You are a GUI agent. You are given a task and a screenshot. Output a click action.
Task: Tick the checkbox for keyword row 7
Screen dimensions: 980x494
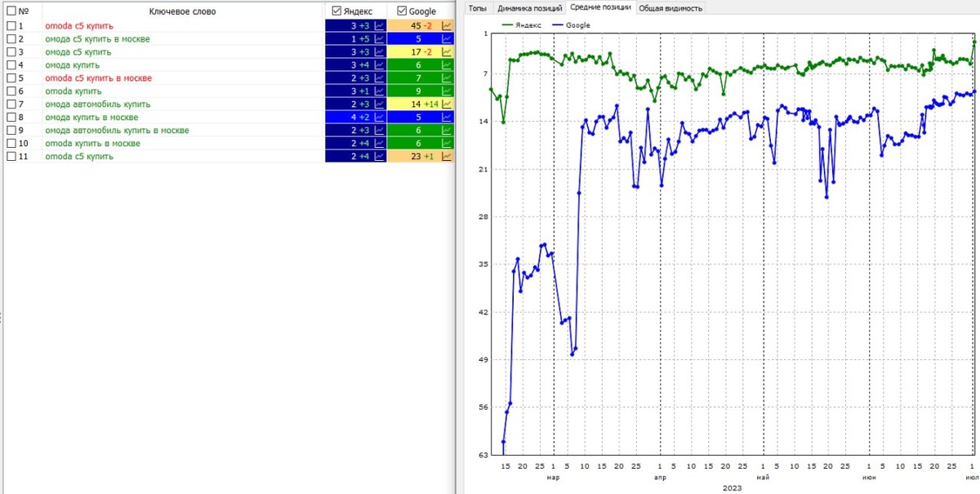(x=11, y=105)
